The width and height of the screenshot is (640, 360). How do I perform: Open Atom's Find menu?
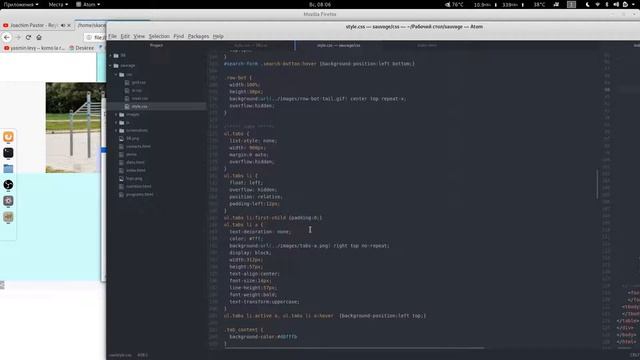point(178,36)
